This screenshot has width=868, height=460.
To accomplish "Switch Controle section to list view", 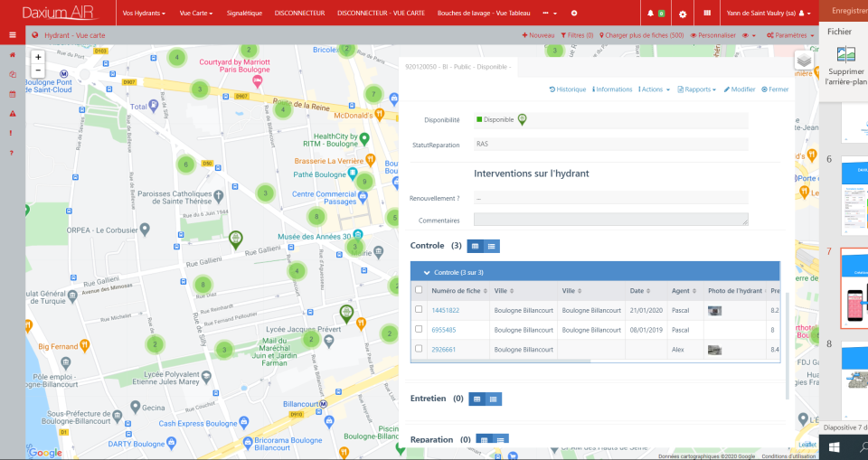I will (492, 247).
